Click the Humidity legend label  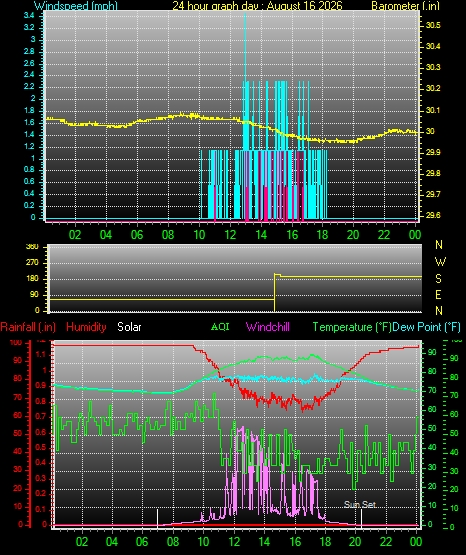tap(86, 327)
